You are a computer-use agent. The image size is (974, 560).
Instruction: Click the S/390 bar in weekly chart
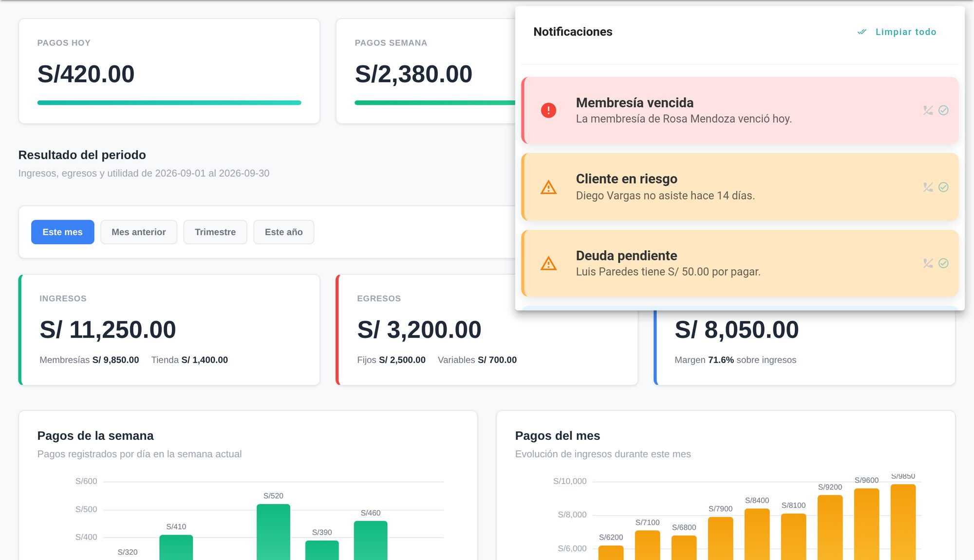pyautogui.click(x=322, y=550)
